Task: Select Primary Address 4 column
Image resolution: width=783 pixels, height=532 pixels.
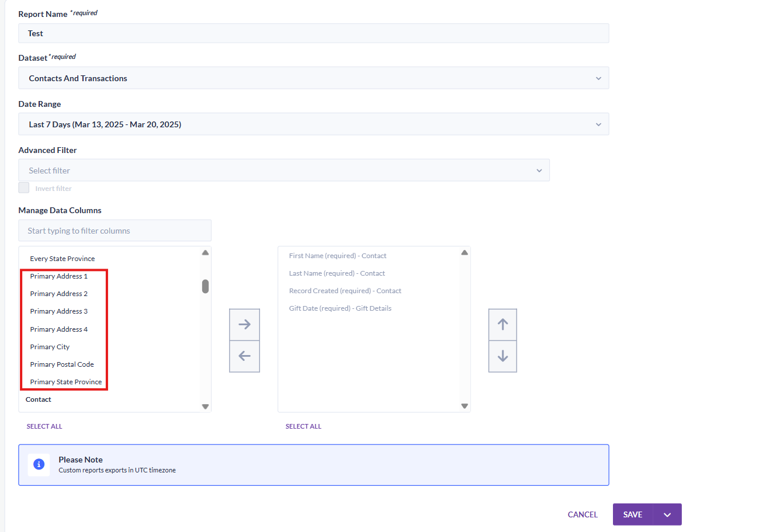Action: [59, 329]
